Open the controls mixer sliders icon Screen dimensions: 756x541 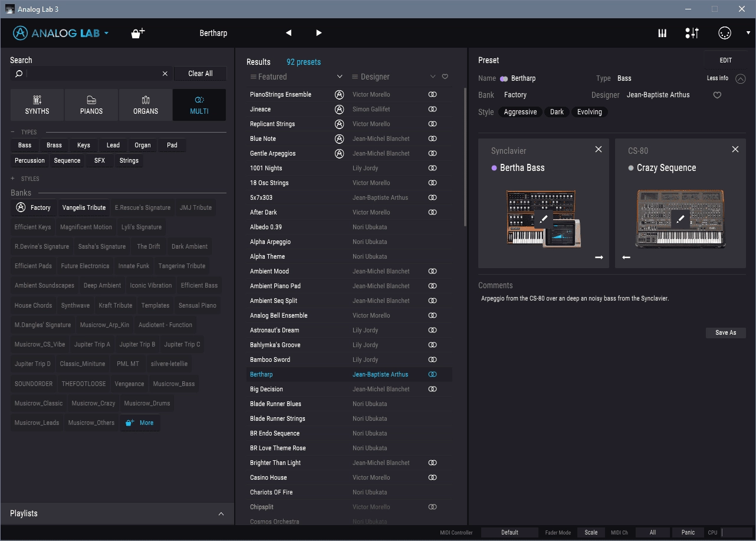(692, 33)
